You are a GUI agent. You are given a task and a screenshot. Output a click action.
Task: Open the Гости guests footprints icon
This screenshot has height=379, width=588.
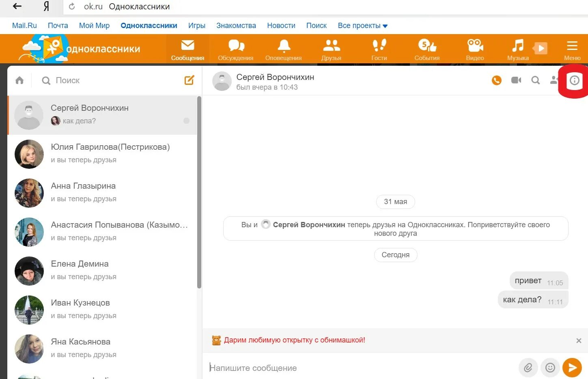point(379,50)
